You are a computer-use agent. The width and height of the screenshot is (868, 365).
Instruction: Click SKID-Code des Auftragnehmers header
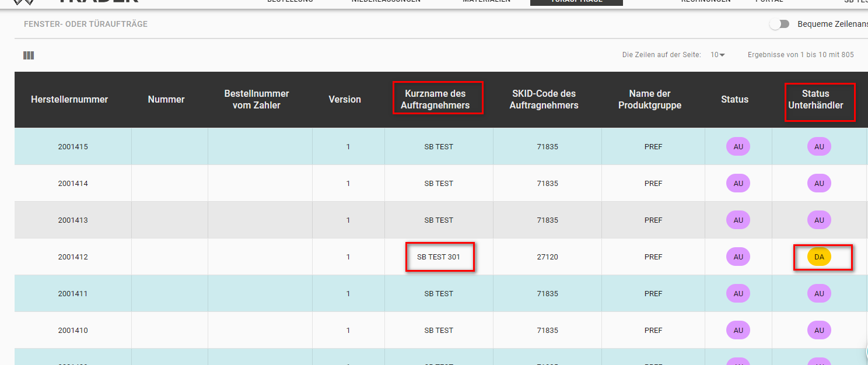point(544,100)
